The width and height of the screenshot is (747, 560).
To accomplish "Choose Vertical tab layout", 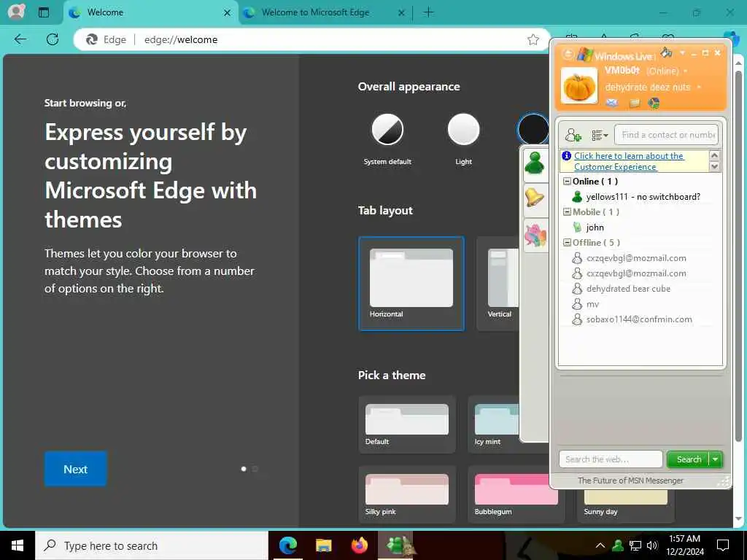I will pyautogui.click(x=498, y=284).
